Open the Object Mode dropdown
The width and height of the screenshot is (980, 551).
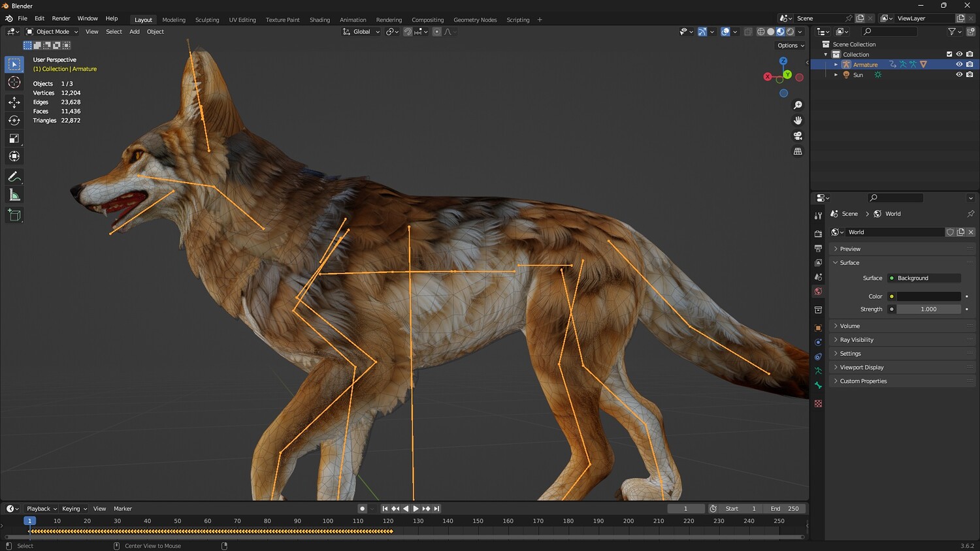click(x=52, y=31)
